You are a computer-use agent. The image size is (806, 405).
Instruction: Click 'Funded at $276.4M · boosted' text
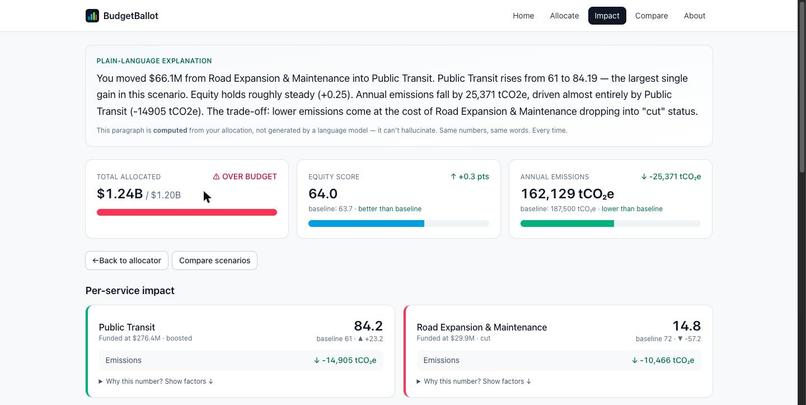[145, 338]
